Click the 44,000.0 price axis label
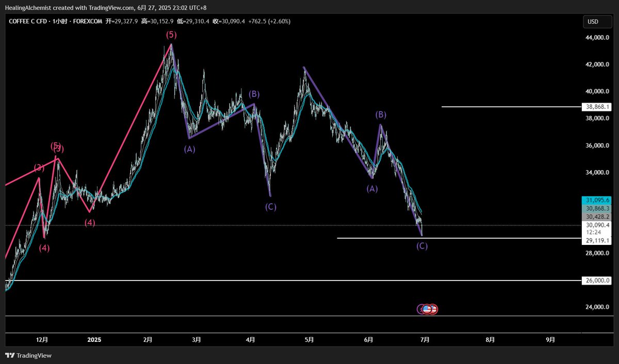 (x=597, y=38)
